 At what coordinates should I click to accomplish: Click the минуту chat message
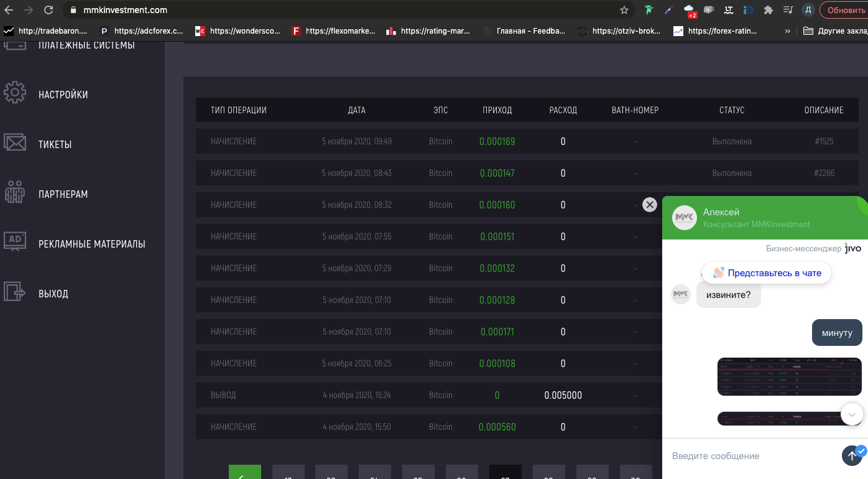click(x=837, y=333)
